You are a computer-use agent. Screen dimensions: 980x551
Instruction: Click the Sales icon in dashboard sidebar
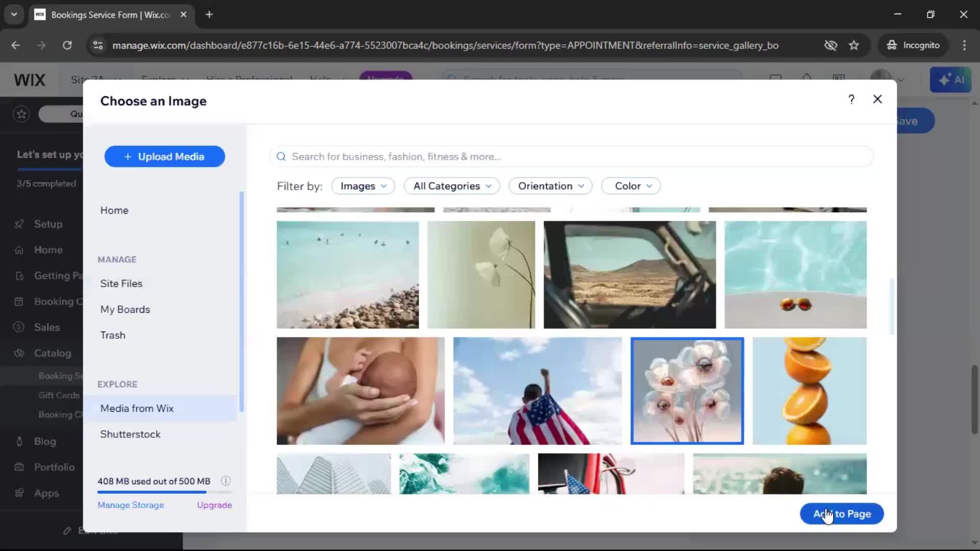19,327
